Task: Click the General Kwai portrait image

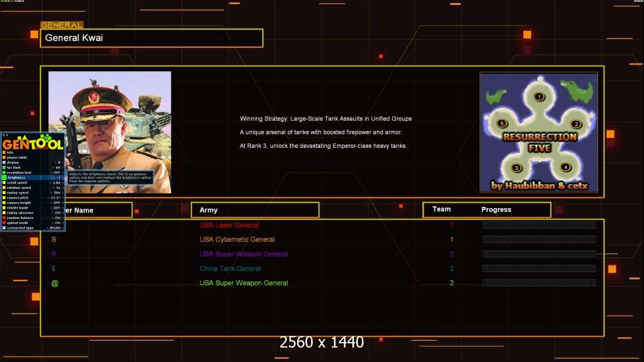Action: click(x=110, y=132)
